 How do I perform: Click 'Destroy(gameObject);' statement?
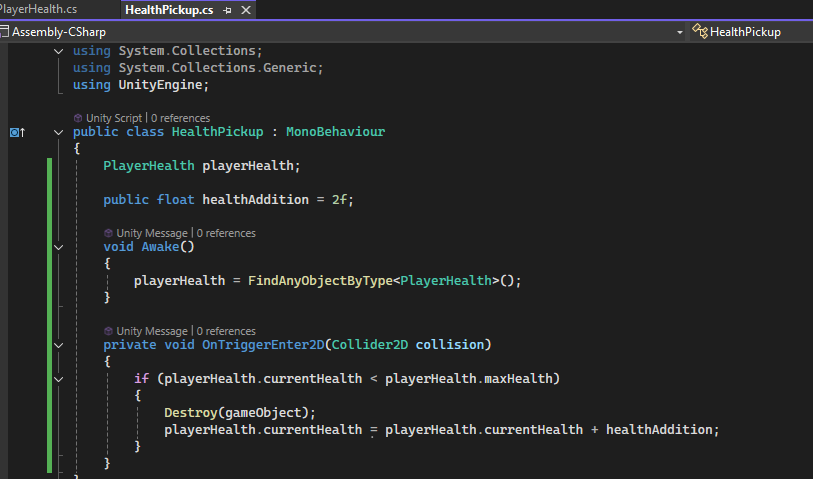click(240, 413)
